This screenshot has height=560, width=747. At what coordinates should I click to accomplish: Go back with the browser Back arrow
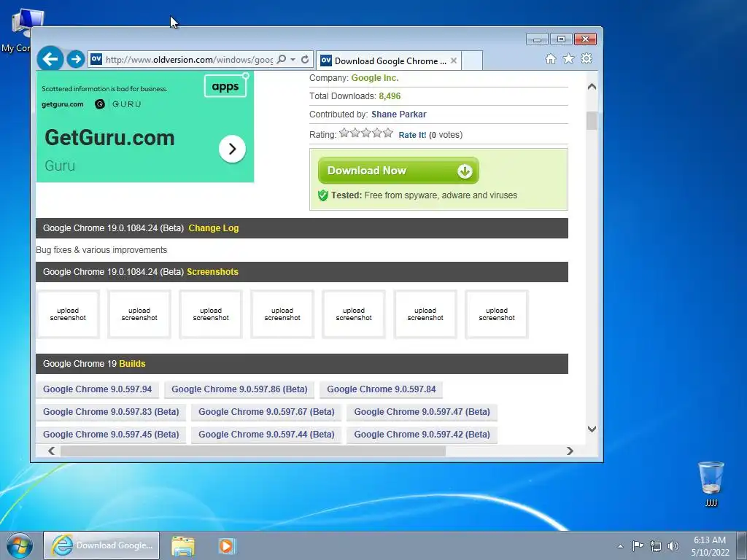coord(50,59)
